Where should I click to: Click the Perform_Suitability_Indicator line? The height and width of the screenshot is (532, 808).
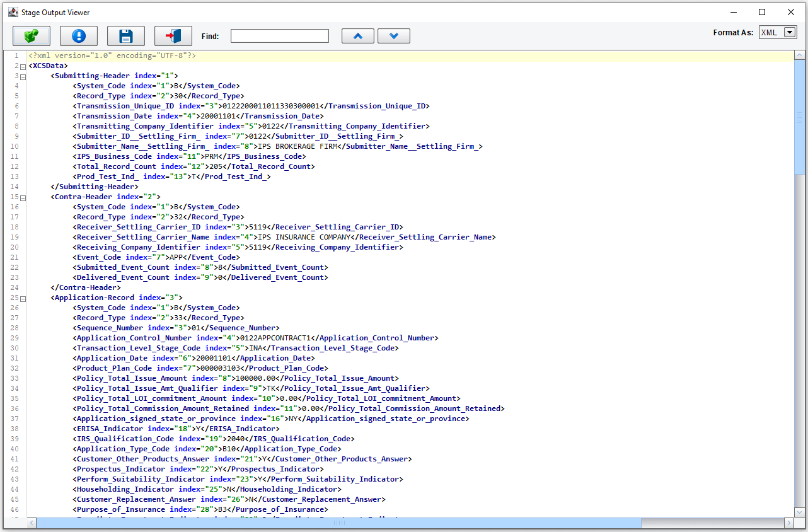click(238, 479)
